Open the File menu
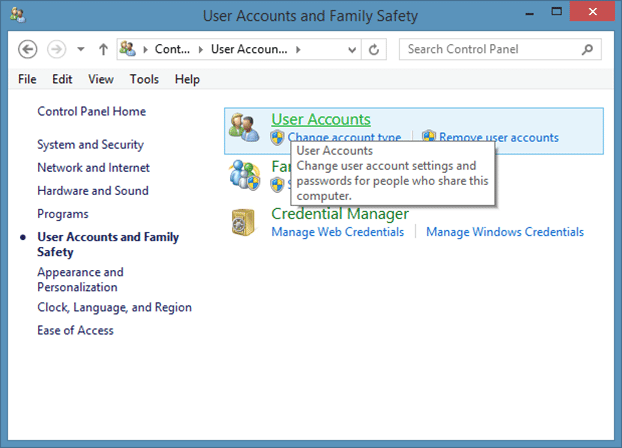The image size is (622, 448). [27, 79]
